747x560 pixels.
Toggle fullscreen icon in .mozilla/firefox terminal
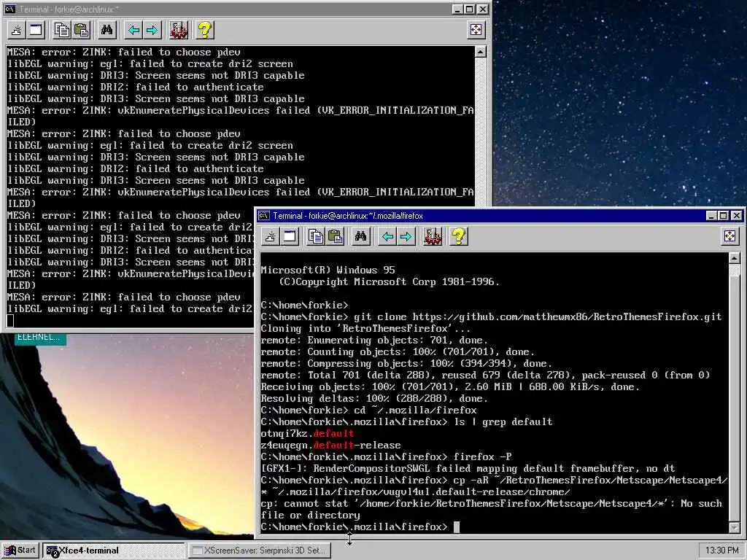click(729, 237)
